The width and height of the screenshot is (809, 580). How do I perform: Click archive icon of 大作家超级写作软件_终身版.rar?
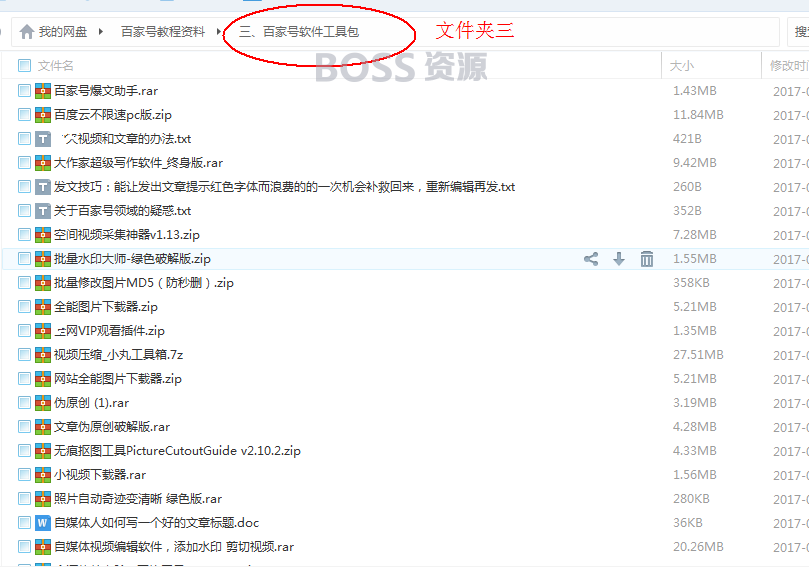click(x=43, y=163)
